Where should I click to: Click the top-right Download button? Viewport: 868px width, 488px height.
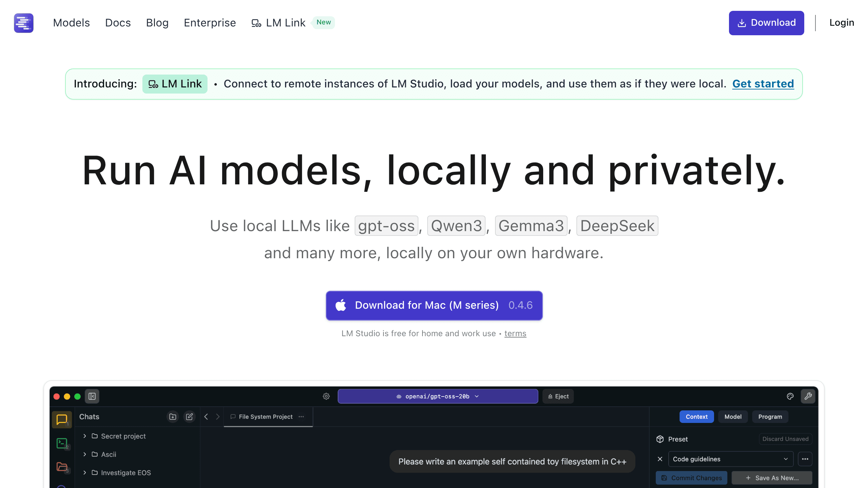(766, 23)
